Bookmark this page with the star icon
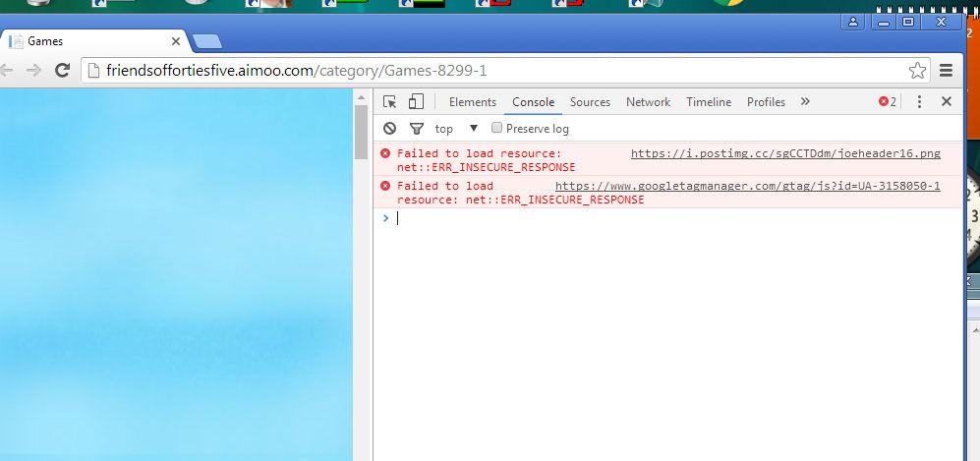 [917, 71]
